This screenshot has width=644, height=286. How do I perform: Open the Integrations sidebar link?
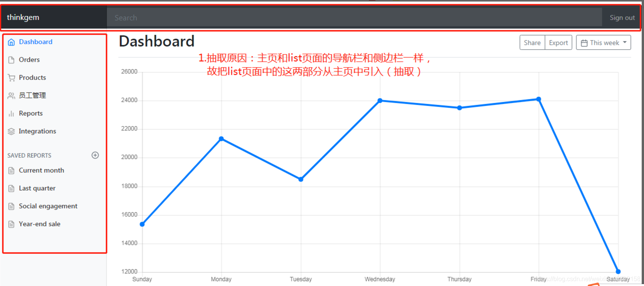37,131
